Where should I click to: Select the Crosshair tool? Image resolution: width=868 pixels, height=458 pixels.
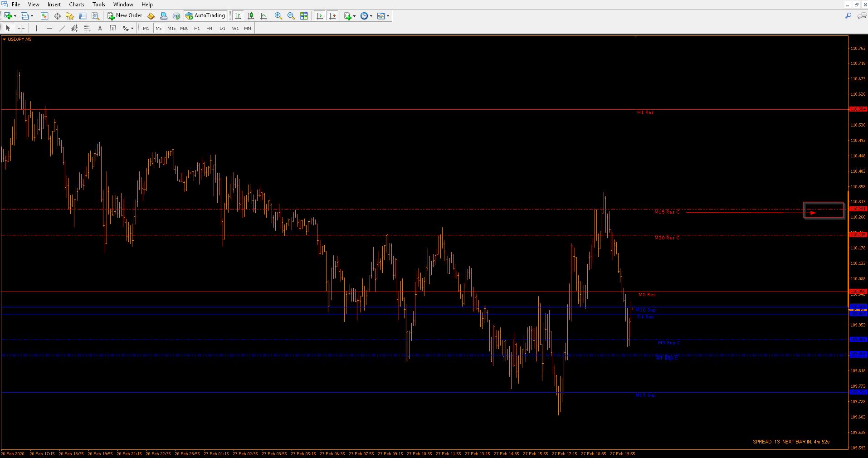coord(21,28)
